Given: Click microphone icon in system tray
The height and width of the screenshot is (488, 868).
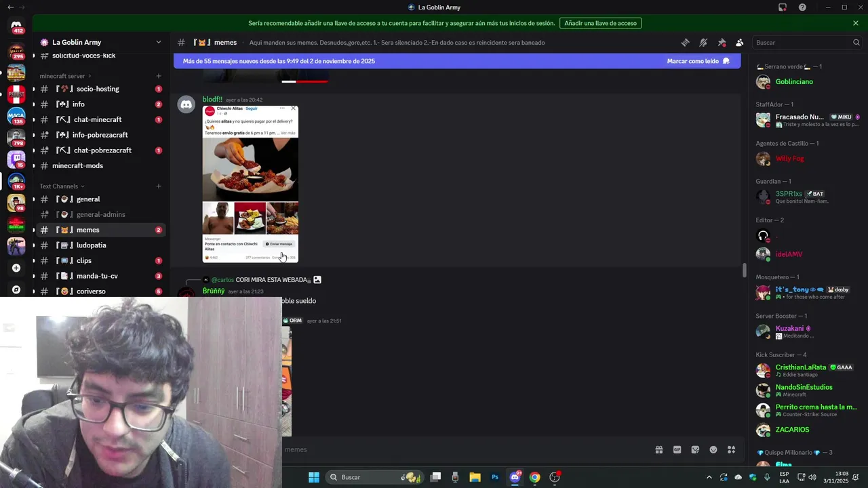Looking at the screenshot, I should 767,477.
